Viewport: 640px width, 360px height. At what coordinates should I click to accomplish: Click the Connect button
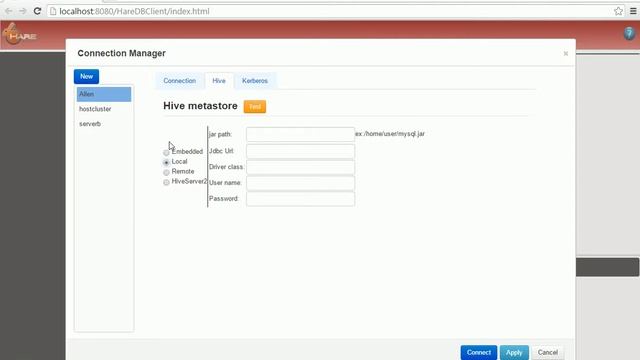pos(479,352)
